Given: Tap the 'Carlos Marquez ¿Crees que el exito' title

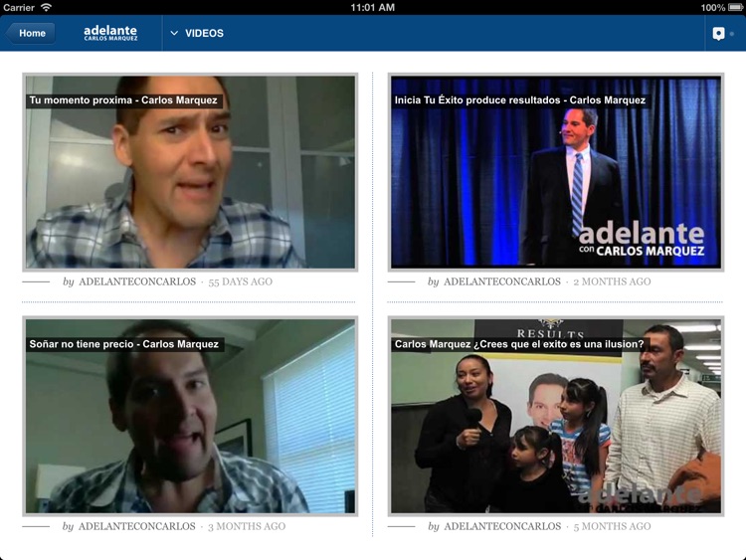Looking at the screenshot, I should pos(519,344).
